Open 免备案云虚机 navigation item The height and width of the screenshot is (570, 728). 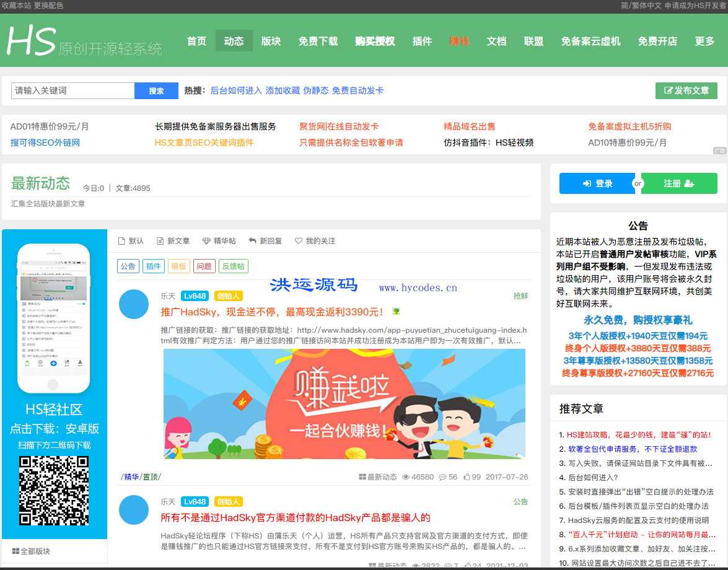590,41
